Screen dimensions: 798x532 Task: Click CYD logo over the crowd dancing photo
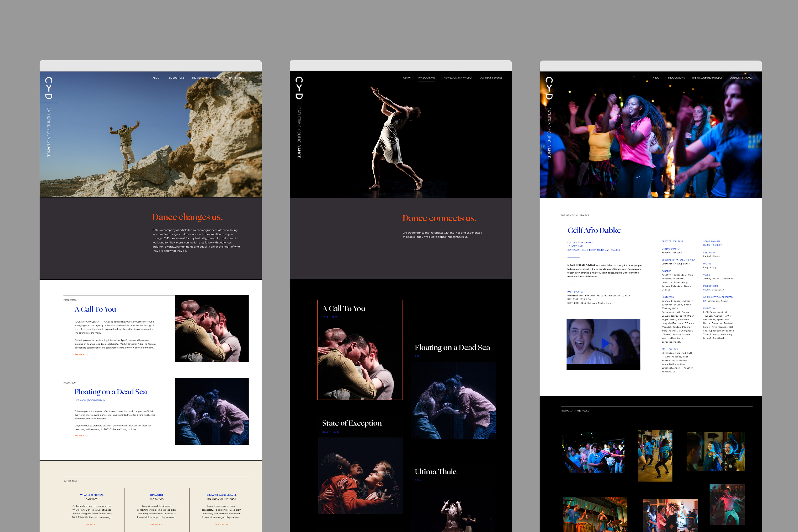click(549, 88)
